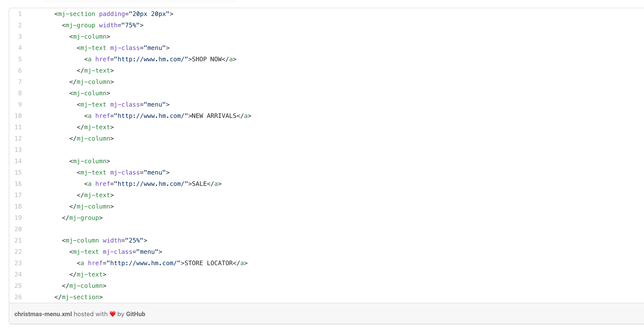Viewport: 644px width, 329px height.
Task: Click the STORE LOCATOR anchor text
Action: [x=209, y=263]
